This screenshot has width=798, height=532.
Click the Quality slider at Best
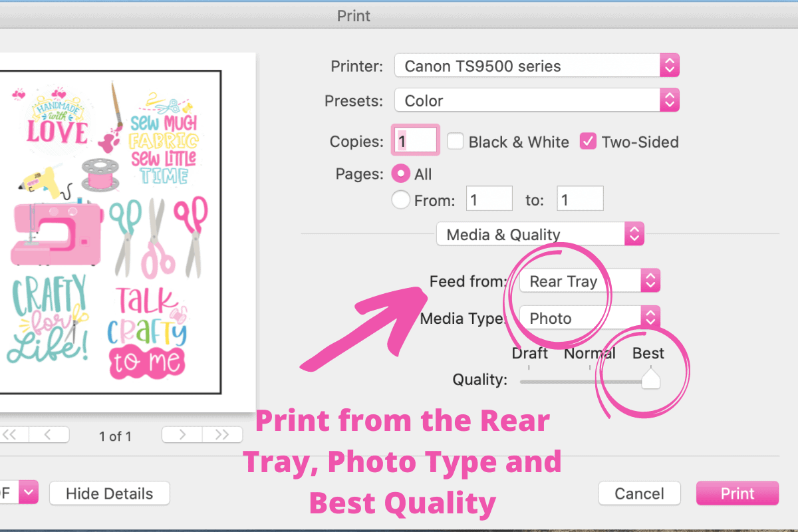(x=650, y=379)
